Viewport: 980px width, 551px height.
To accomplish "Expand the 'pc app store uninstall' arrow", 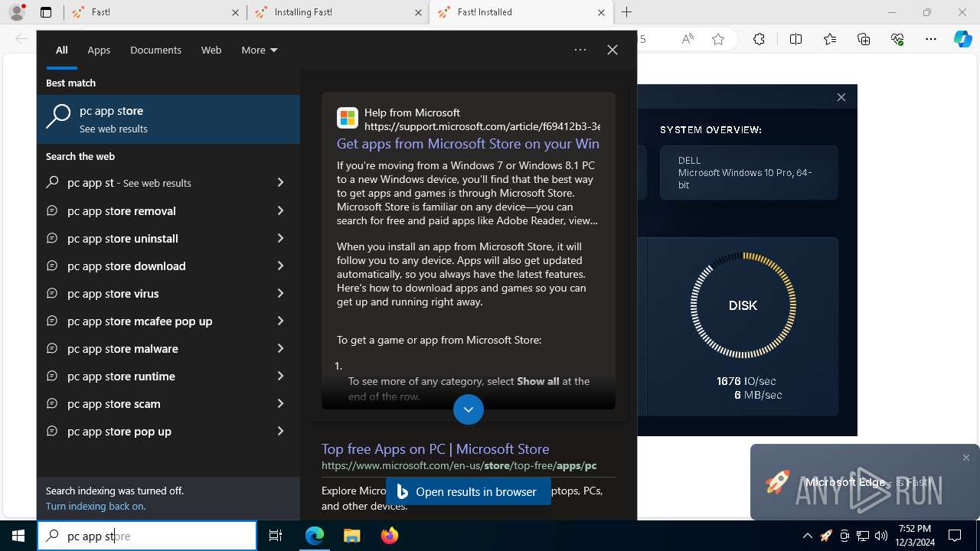I will [280, 238].
